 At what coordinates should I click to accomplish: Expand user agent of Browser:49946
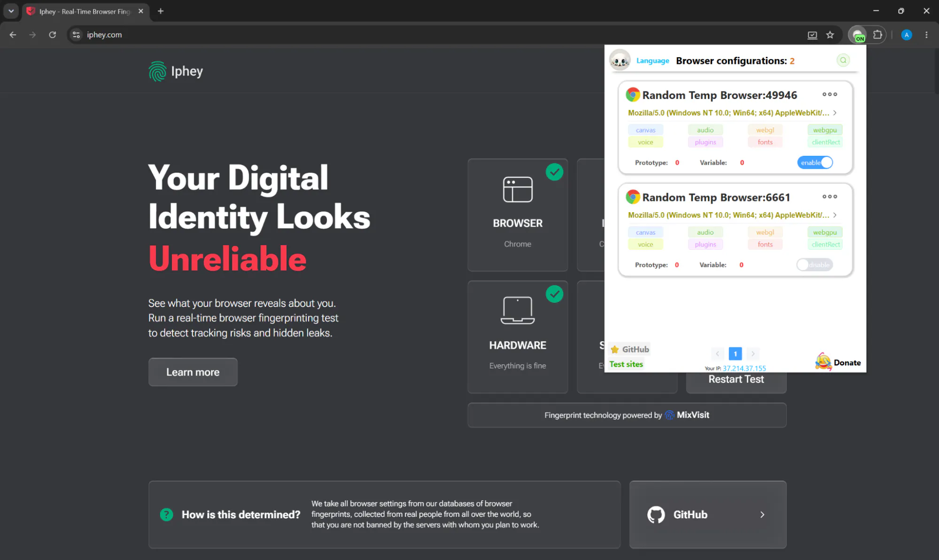coord(835,113)
